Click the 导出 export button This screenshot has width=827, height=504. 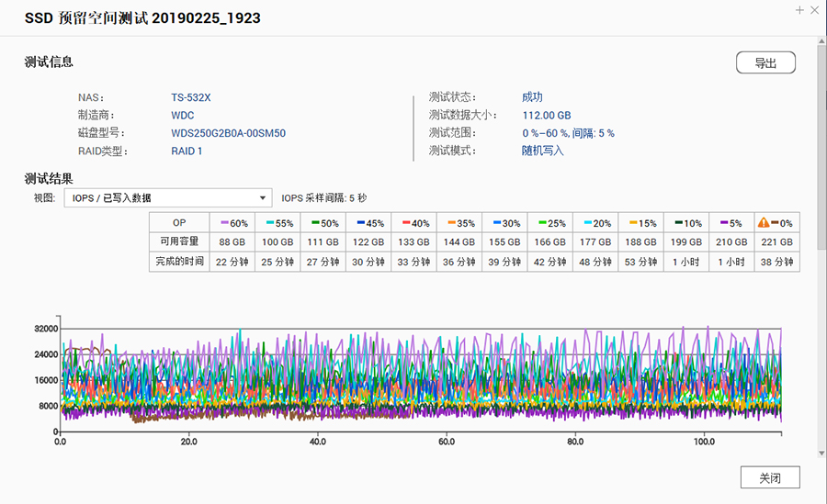(x=765, y=62)
